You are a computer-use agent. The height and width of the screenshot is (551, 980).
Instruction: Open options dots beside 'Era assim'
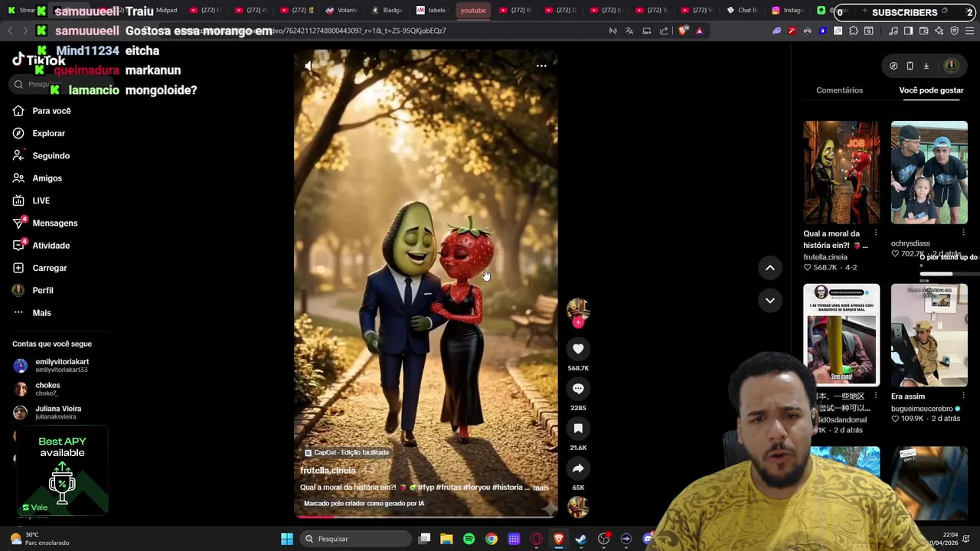[x=963, y=396]
